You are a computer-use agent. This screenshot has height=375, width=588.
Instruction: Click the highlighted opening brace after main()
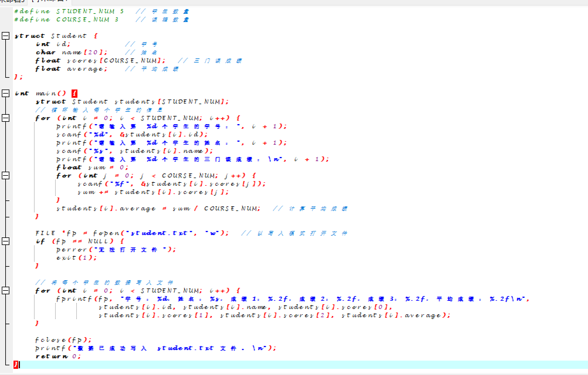(x=74, y=94)
